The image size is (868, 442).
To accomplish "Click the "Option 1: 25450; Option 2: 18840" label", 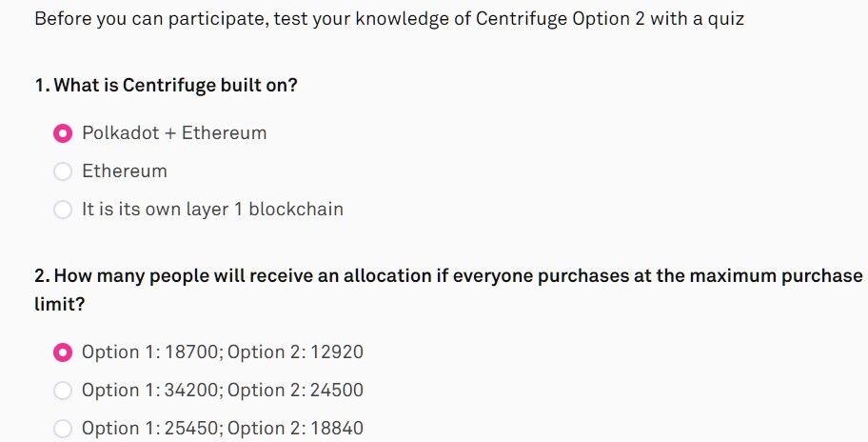I will (x=223, y=429).
